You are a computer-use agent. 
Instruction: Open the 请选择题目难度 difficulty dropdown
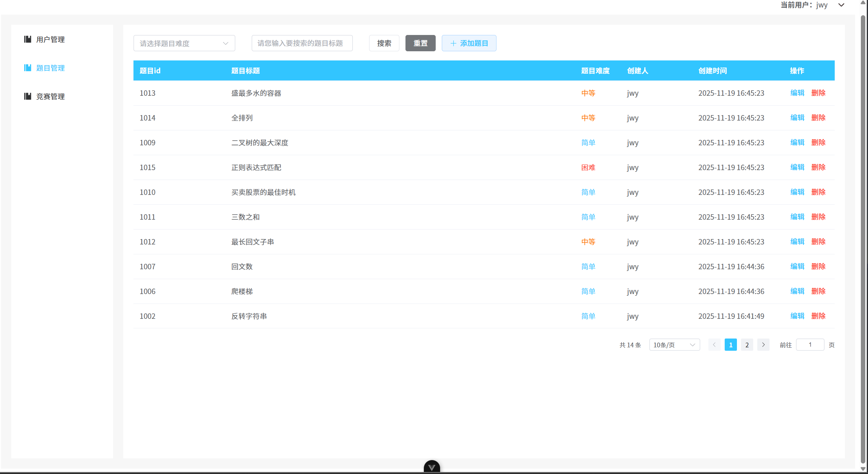tap(184, 43)
